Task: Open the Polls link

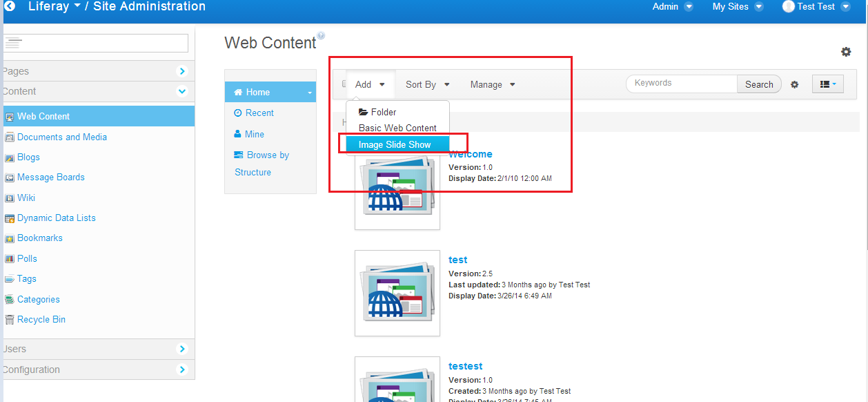Action: click(27, 258)
